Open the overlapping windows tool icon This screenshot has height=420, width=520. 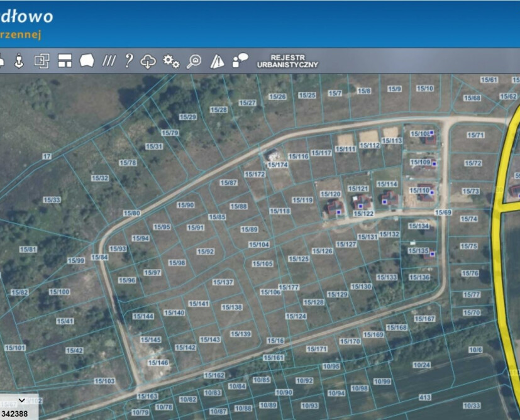tap(41, 61)
